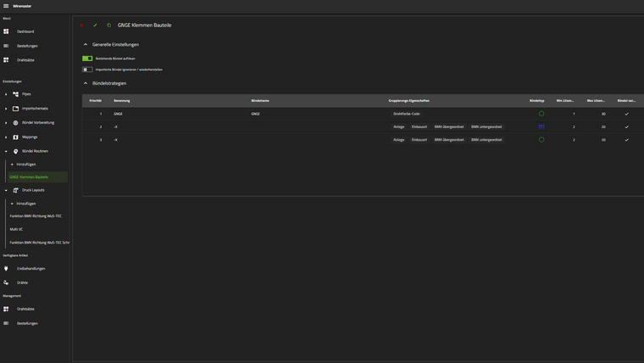This screenshot has height=363, width=644.
Task: Click the green copy icon beside the title
Action: 108,25
